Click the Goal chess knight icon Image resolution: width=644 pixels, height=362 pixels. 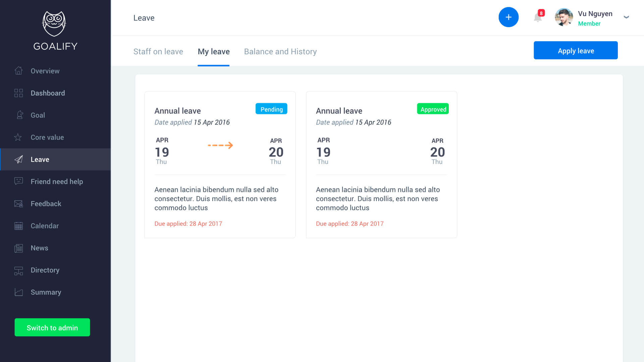(20, 115)
